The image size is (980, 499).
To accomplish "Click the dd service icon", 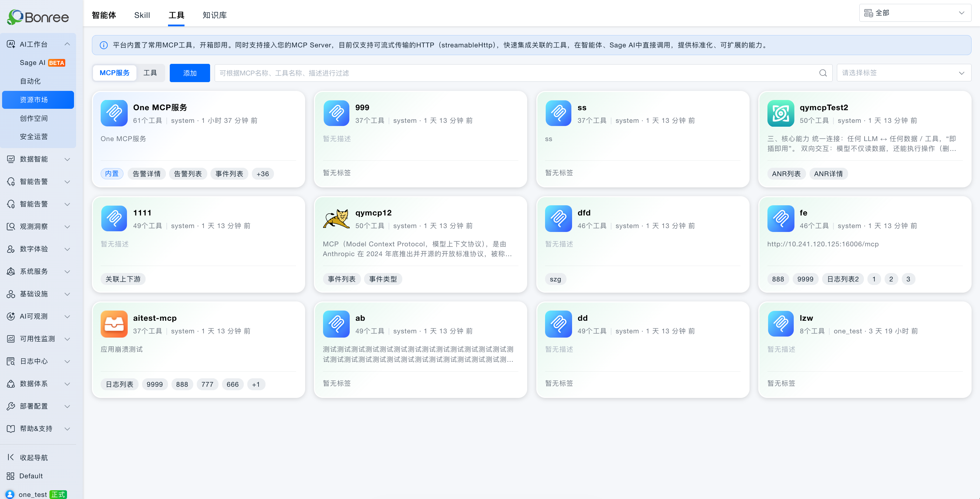I will point(558,324).
